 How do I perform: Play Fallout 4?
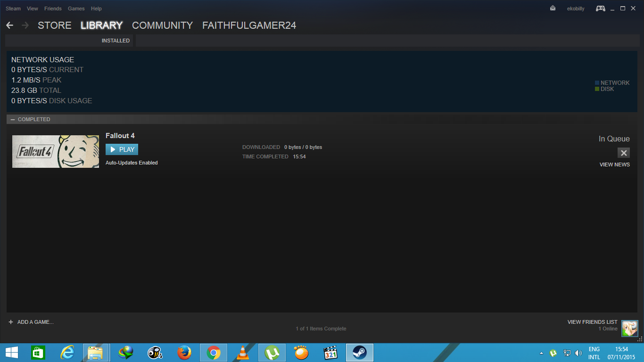pyautogui.click(x=122, y=149)
